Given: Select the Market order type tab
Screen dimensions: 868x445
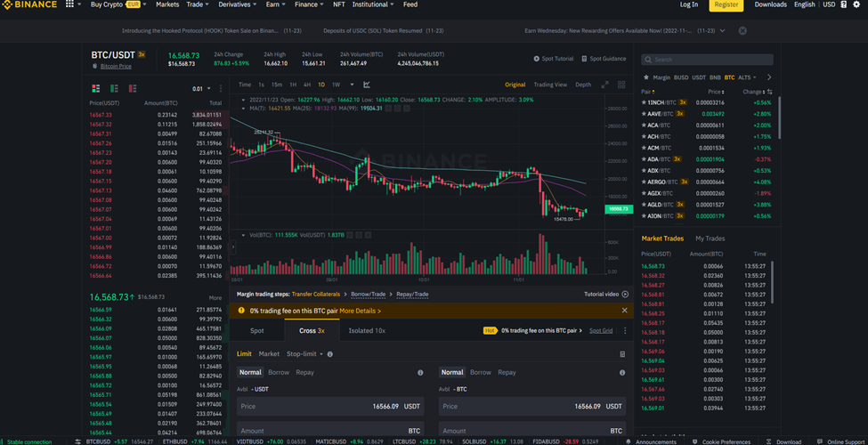Looking at the screenshot, I should 269,354.
